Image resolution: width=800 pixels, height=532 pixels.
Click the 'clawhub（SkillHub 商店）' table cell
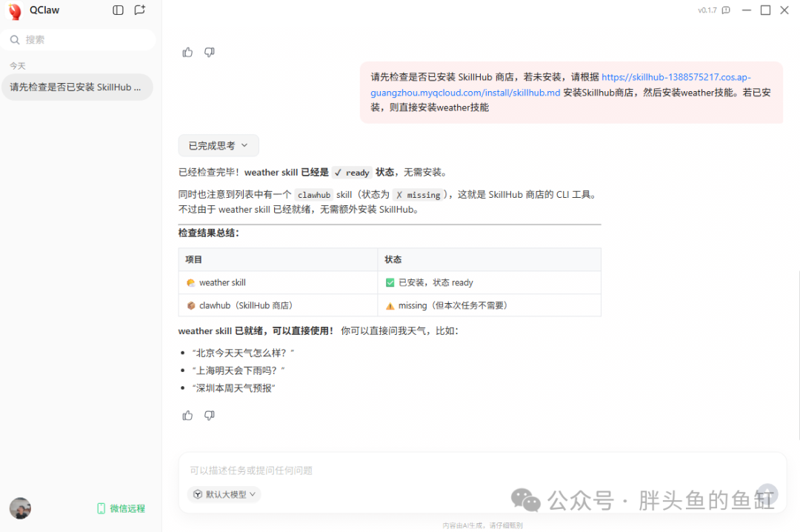click(278, 305)
